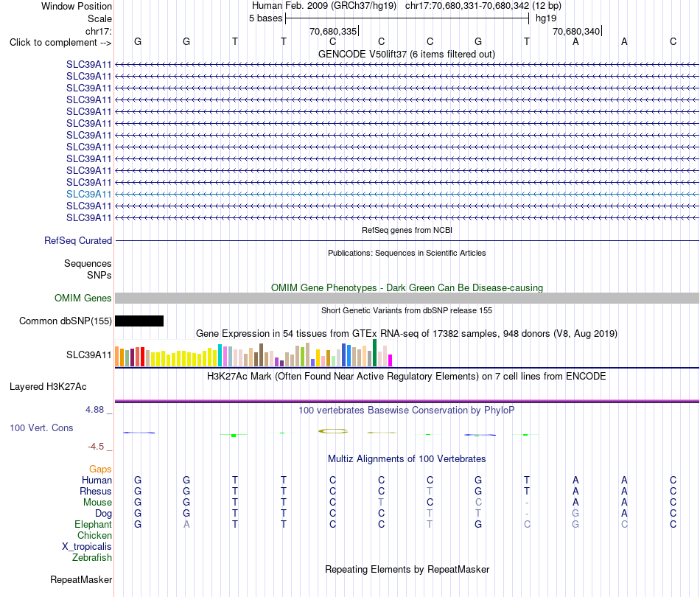Screen dimensions: 700x597
Task: Click the RefSeq Curated label
Action: pos(77,241)
